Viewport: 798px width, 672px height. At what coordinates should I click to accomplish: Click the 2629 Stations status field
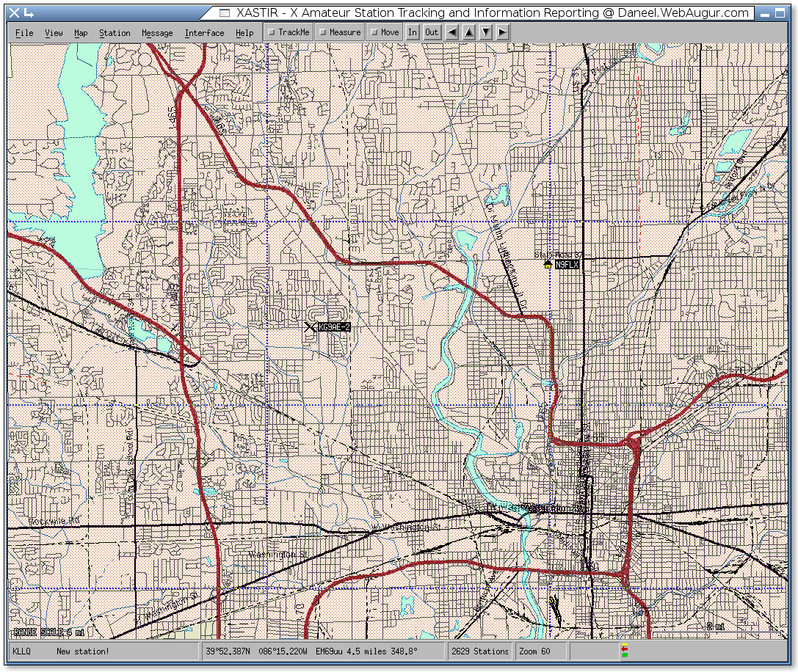(479, 651)
